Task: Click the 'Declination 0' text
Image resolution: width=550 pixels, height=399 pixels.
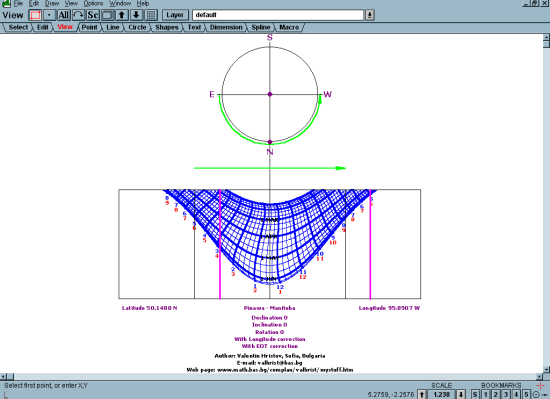Action: [269, 318]
